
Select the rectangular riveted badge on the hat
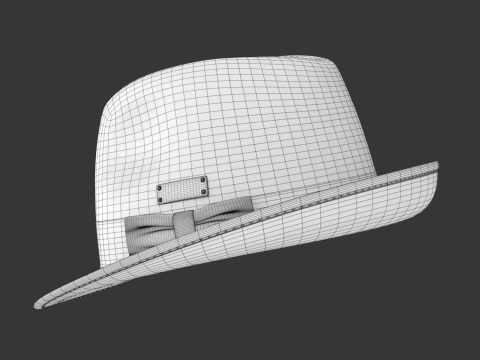(182, 190)
